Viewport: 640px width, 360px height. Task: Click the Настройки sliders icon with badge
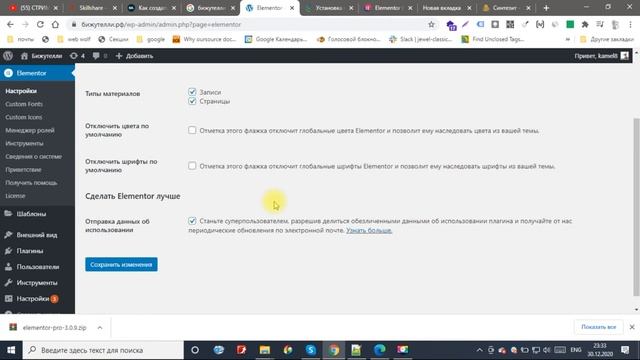tap(8, 298)
